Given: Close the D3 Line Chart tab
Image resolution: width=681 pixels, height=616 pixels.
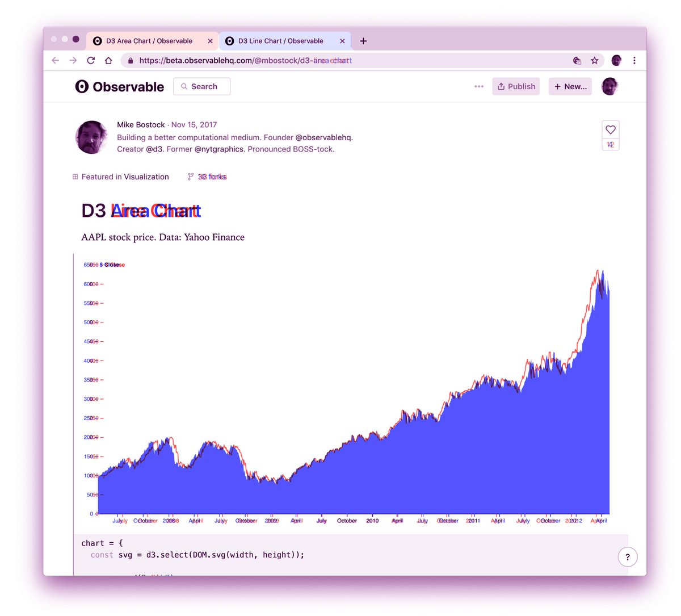Looking at the screenshot, I should coord(342,41).
